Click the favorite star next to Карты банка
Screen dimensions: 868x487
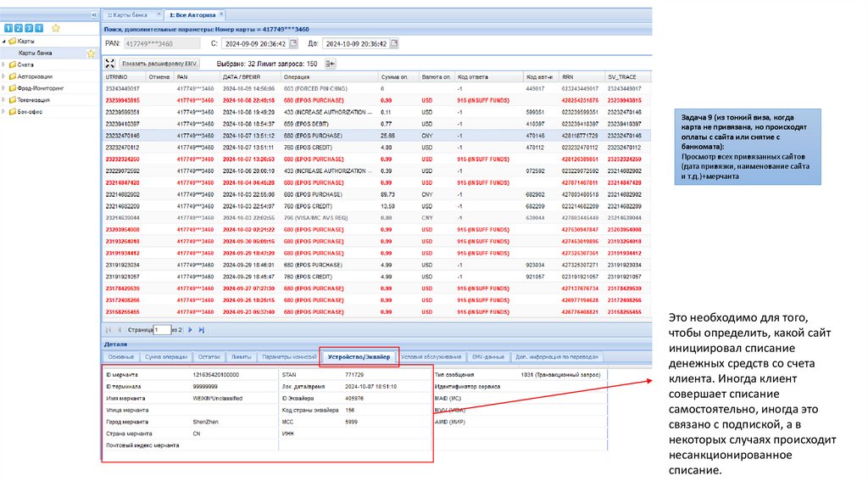91,53
